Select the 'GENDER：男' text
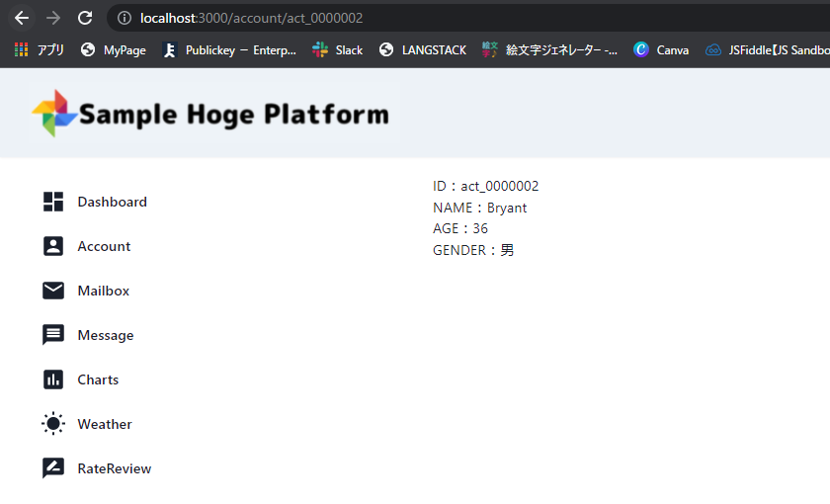 pyautogui.click(x=473, y=250)
